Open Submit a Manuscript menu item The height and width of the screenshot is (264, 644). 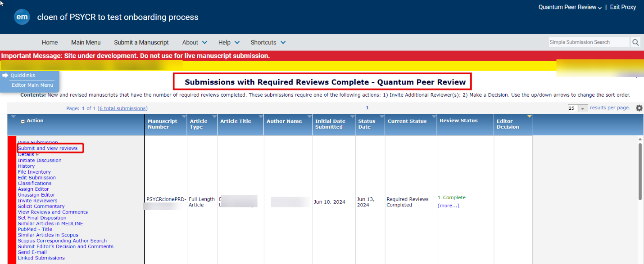click(x=141, y=42)
